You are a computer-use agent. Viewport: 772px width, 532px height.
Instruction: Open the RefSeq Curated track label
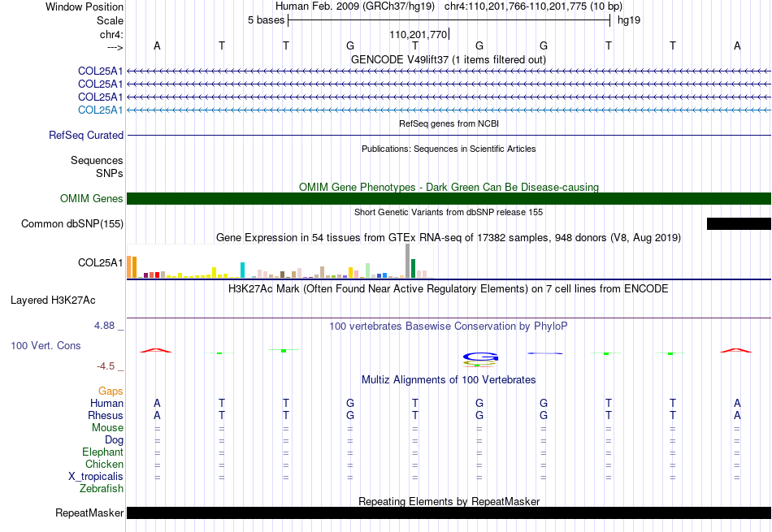[x=86, y=135]
